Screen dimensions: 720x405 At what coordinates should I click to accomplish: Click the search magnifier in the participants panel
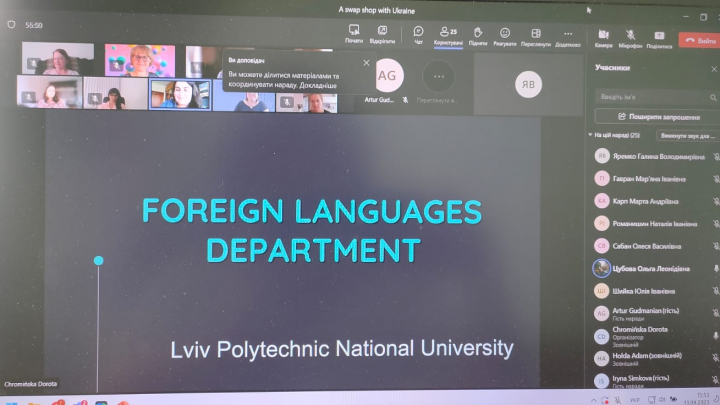pos(713,97)
